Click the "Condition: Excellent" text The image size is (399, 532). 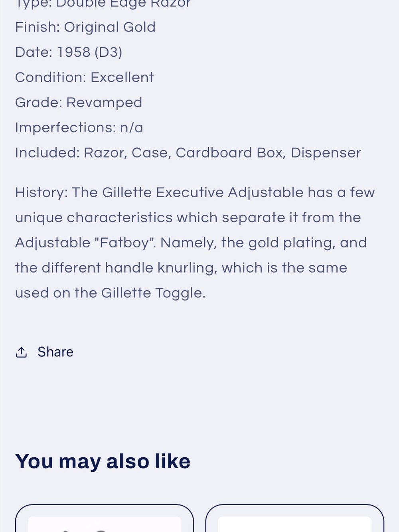(x=84, y=77)
